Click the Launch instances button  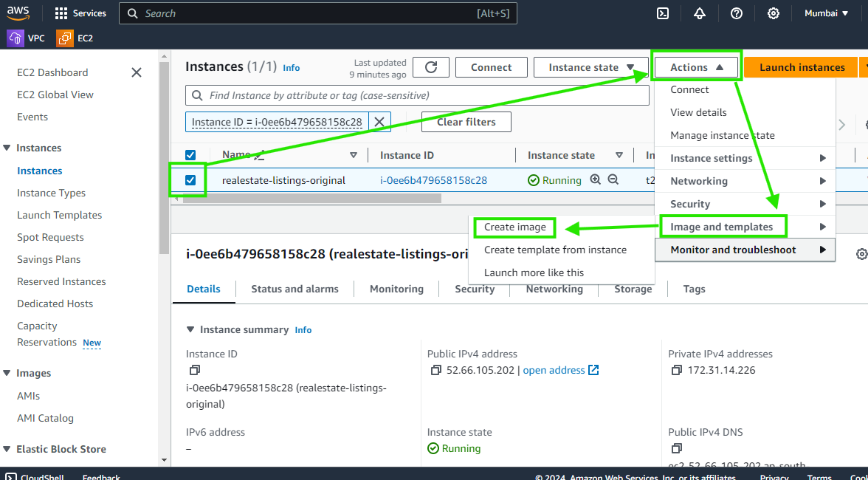point(802,67)
